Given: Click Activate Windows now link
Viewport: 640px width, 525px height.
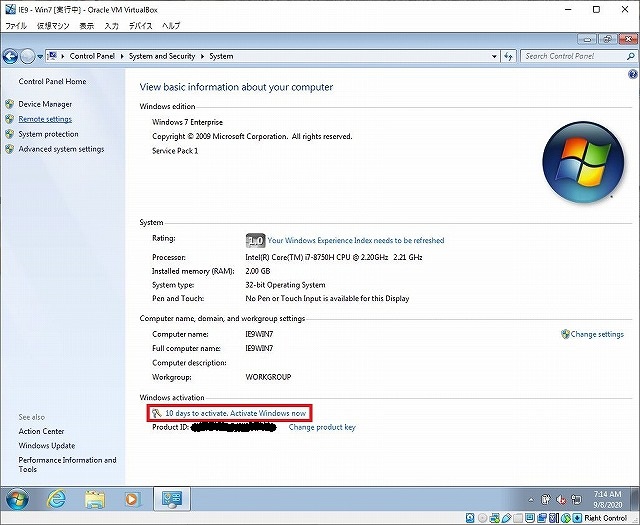Looking at the screenshot, I should pyautogui.click(x=268, y=413).
